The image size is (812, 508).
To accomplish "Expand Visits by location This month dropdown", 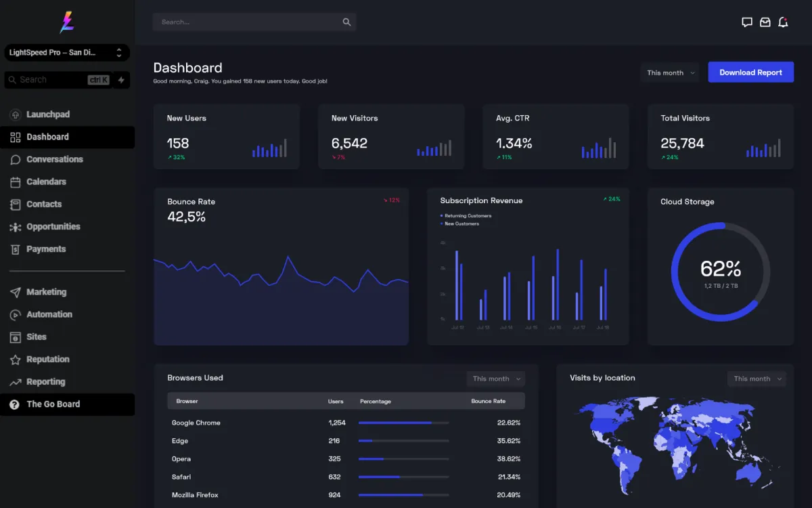I will [x=757, y=379].
